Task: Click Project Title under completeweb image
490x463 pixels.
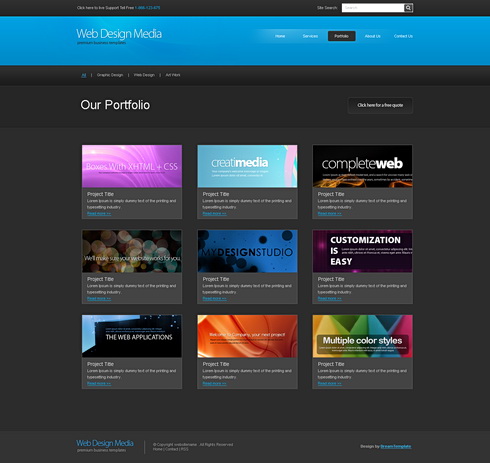Action: 331,194
